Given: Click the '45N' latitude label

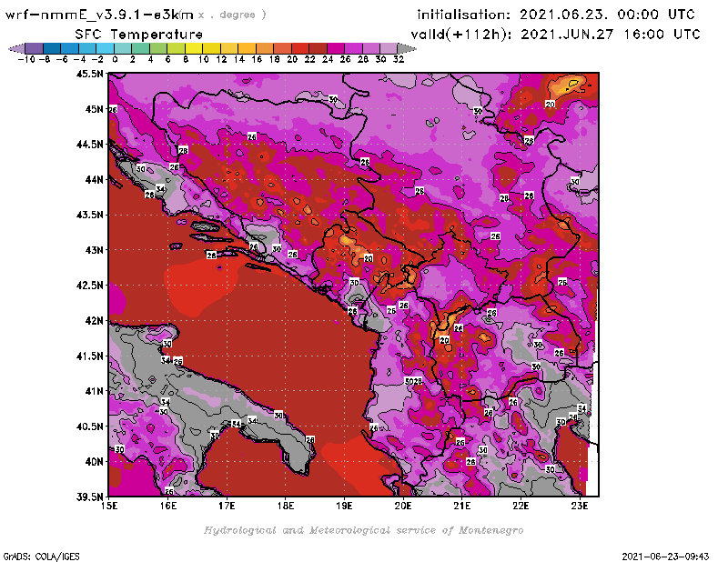Looking at the screenshot, I should click(94, 109).
